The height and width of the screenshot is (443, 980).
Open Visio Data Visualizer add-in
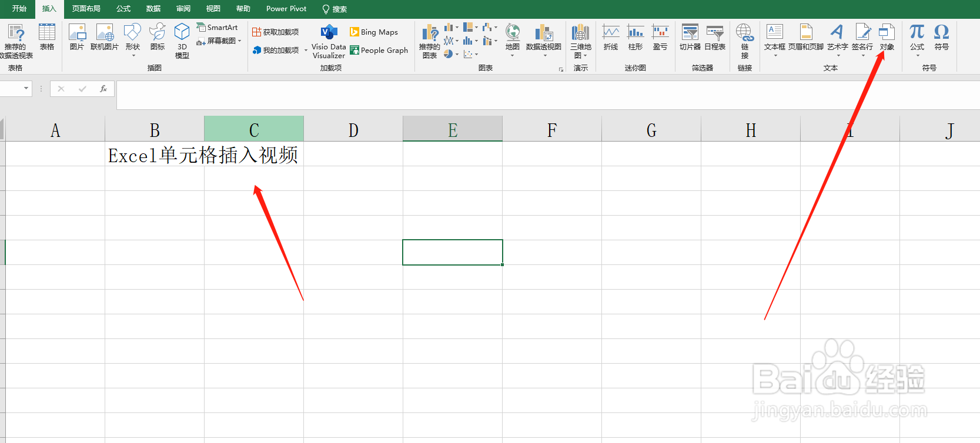click(x=329, y=42)
